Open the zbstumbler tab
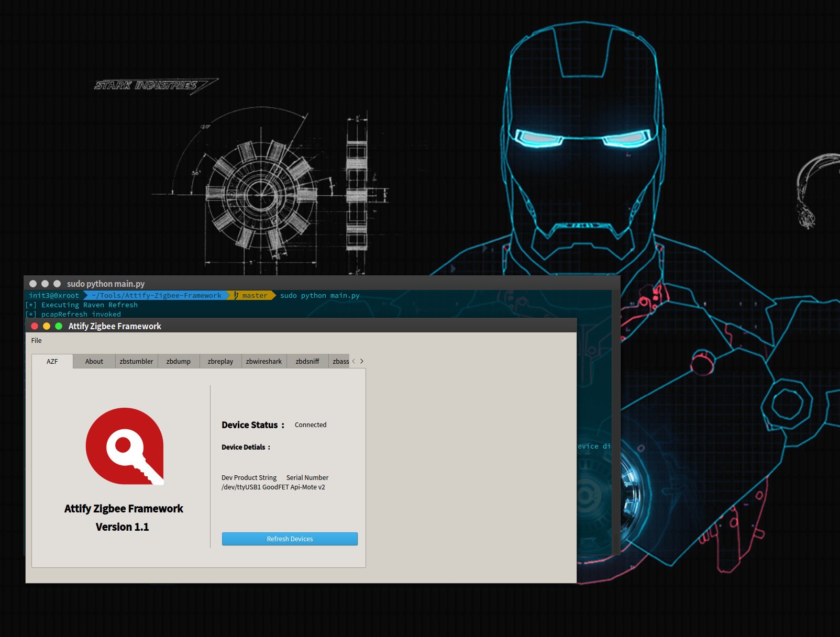840x637 pixels. coord(136,361)
